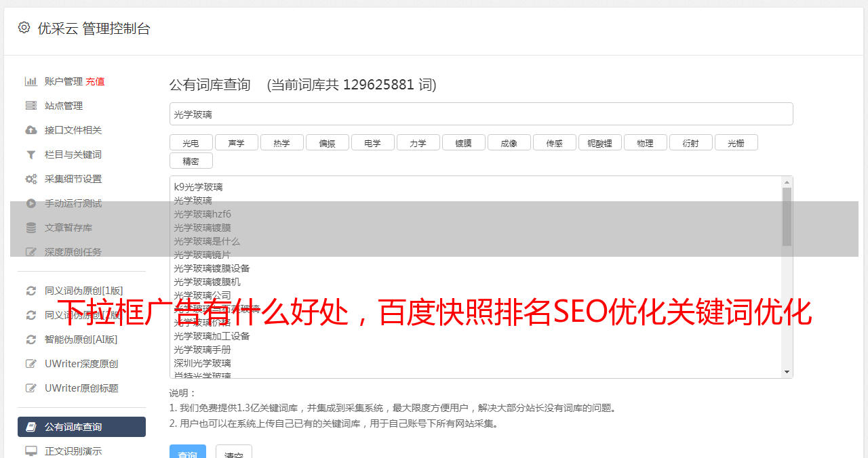Image resolution: width=868 pixels, height=458 pixels.
Task: Open the 公有词库查询 menu item
Action: point(81,427)
